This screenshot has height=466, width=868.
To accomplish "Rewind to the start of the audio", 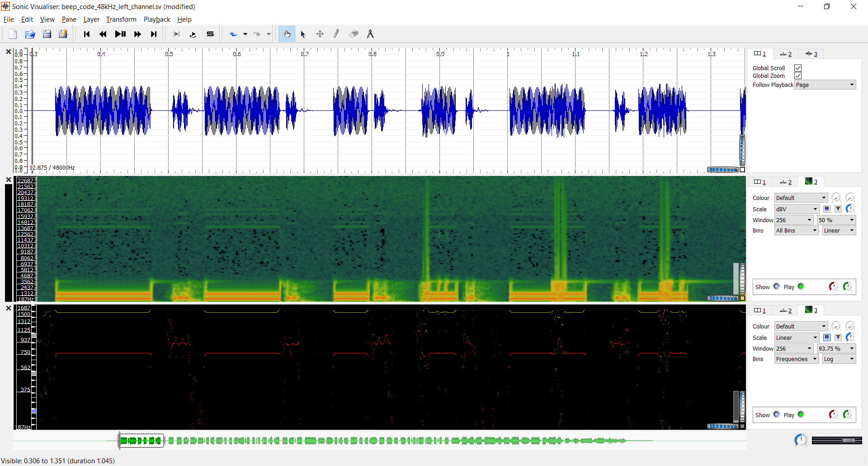I will point(87,34).
